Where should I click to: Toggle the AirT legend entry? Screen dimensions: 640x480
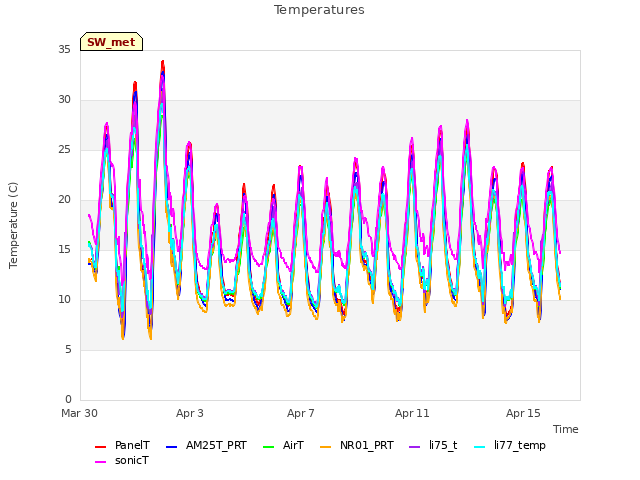(283, 445)
